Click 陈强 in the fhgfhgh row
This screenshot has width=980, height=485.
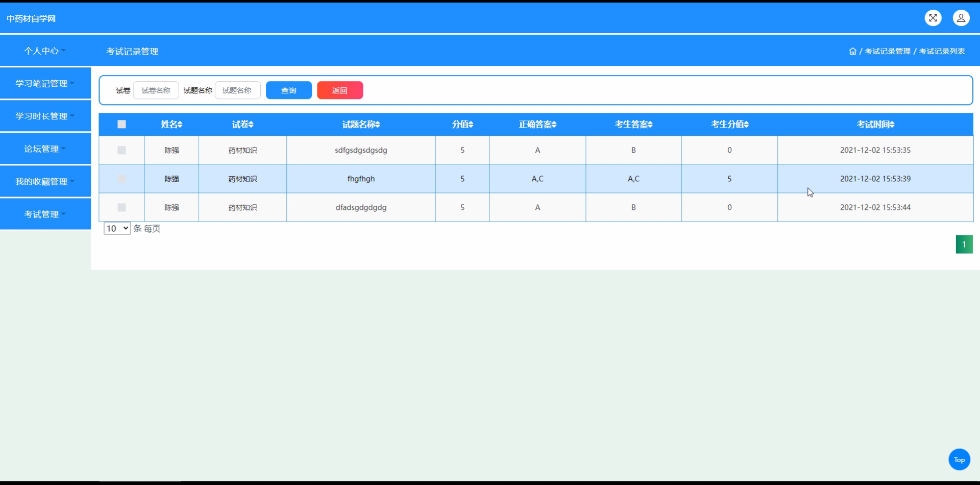click(171, 179)
